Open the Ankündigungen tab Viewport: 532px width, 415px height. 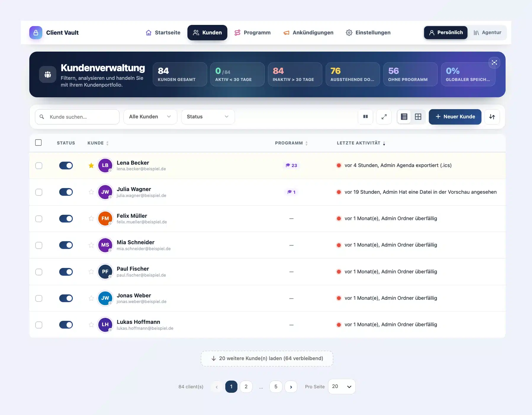308,33
